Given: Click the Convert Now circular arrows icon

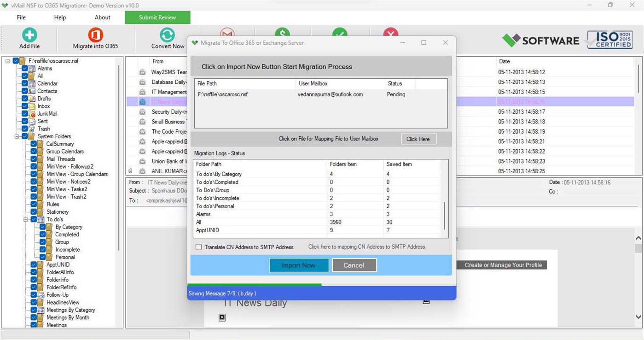Looking at the screenshot, I should [x=167, y=35].
